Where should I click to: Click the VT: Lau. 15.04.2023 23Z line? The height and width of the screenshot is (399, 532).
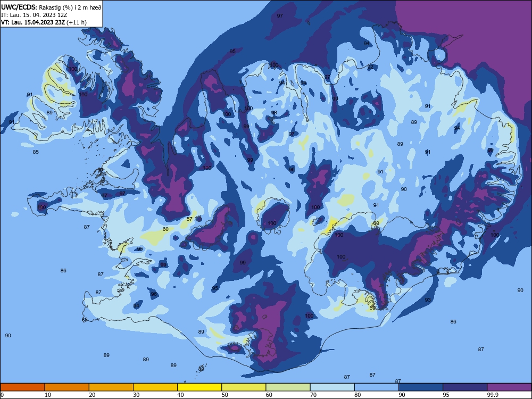44,22
